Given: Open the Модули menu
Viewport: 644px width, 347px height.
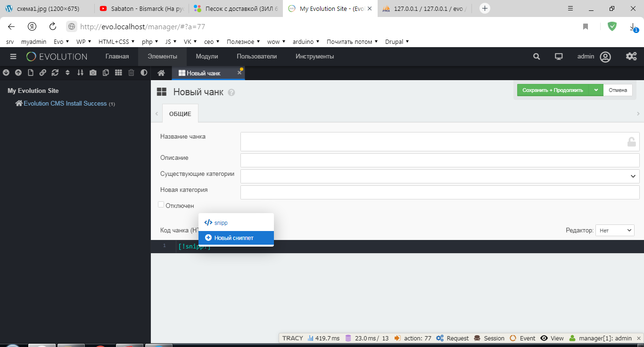Looking at the screenshot, I should tap(207, 57).
